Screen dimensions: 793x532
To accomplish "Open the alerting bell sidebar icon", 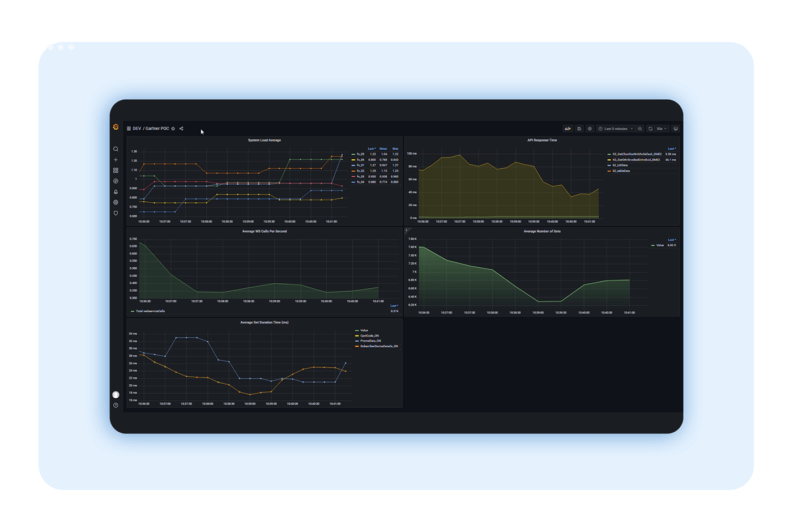I will click(116, 192).
